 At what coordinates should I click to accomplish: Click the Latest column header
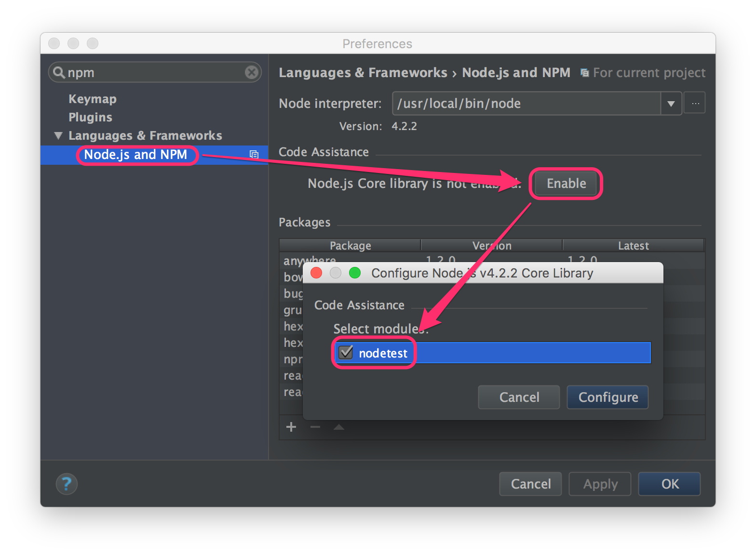pyautogui.click(x=633, y=246)
